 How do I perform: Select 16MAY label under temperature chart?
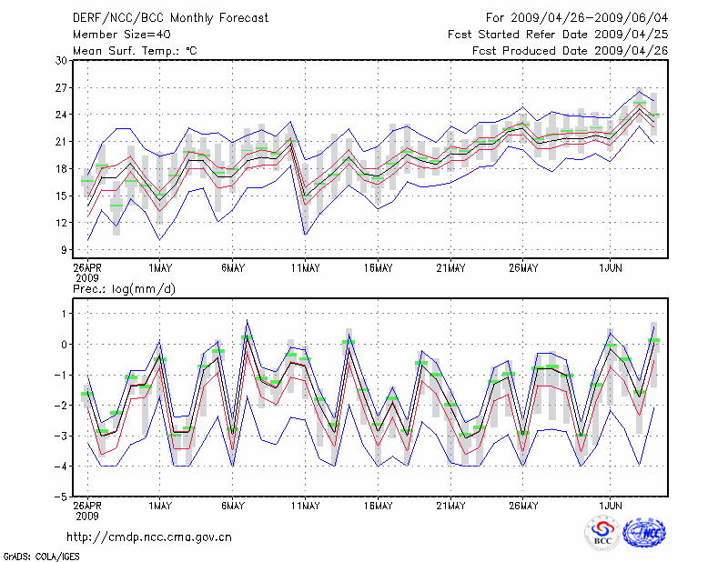(378, 268)
